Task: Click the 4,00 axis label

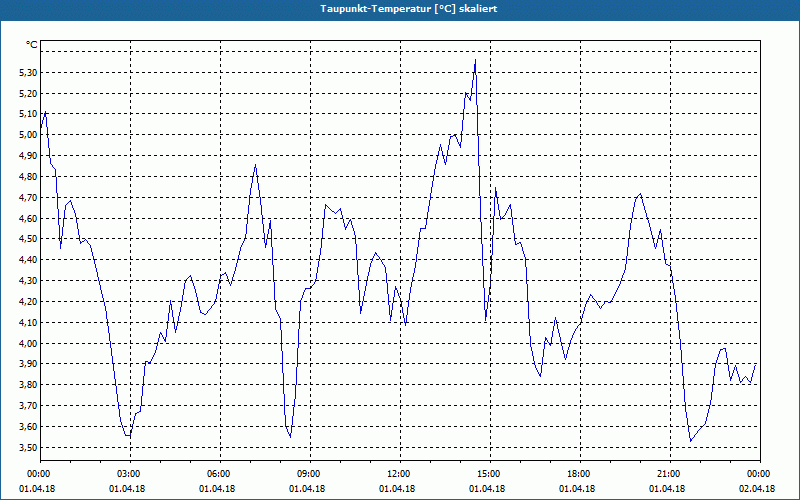Action: coord(28,344)
